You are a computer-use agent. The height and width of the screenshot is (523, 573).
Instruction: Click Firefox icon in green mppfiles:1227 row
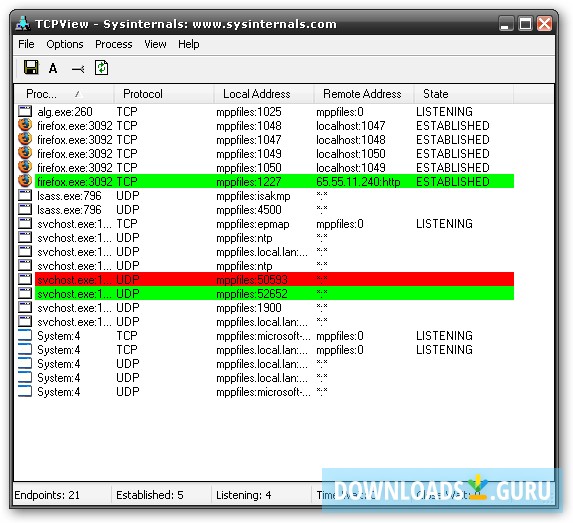coord(25,181)
